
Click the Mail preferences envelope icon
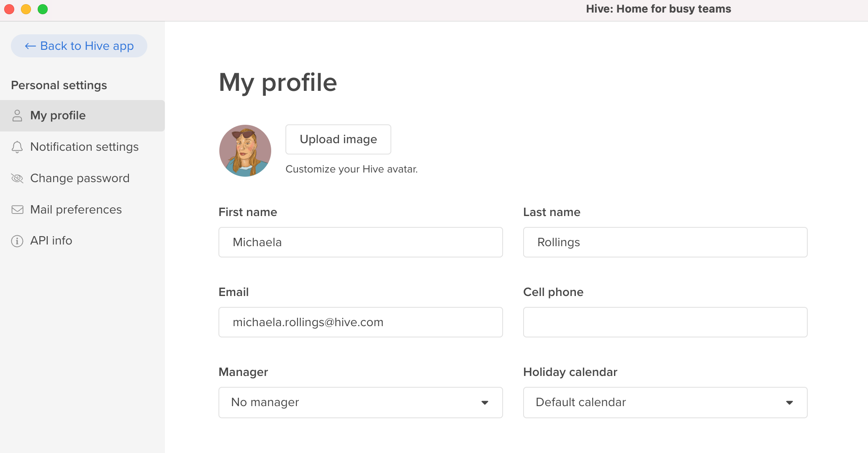(x=17, y=210)
